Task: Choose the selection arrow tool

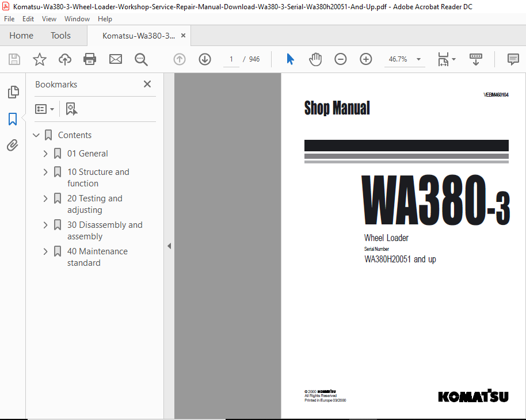Action: tap(290, 59)
